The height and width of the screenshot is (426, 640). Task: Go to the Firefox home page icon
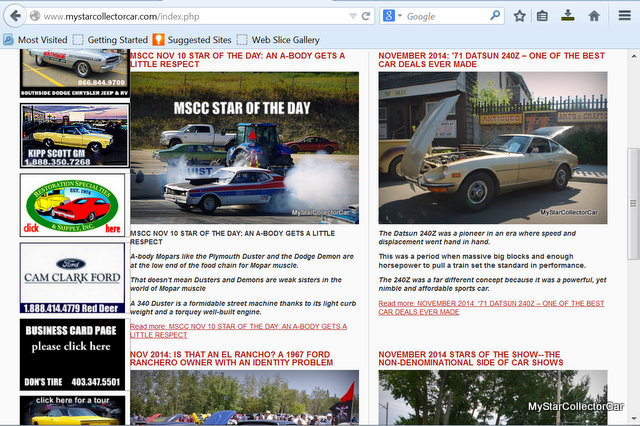click(x=594, y=16)
